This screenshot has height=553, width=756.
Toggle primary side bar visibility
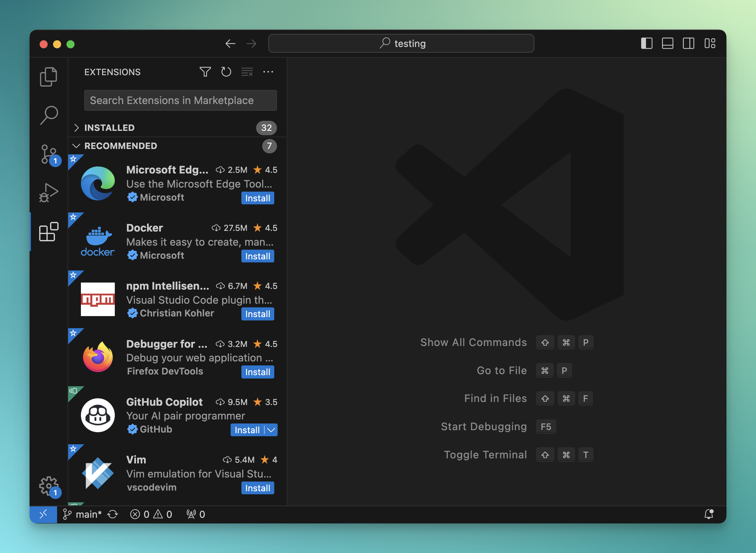point(646,44)
